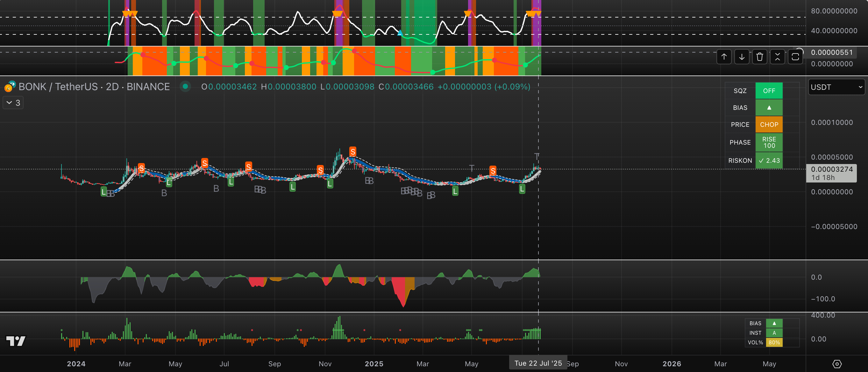Move the indicator pane up
868x372 pixels.
click(724, 57)
